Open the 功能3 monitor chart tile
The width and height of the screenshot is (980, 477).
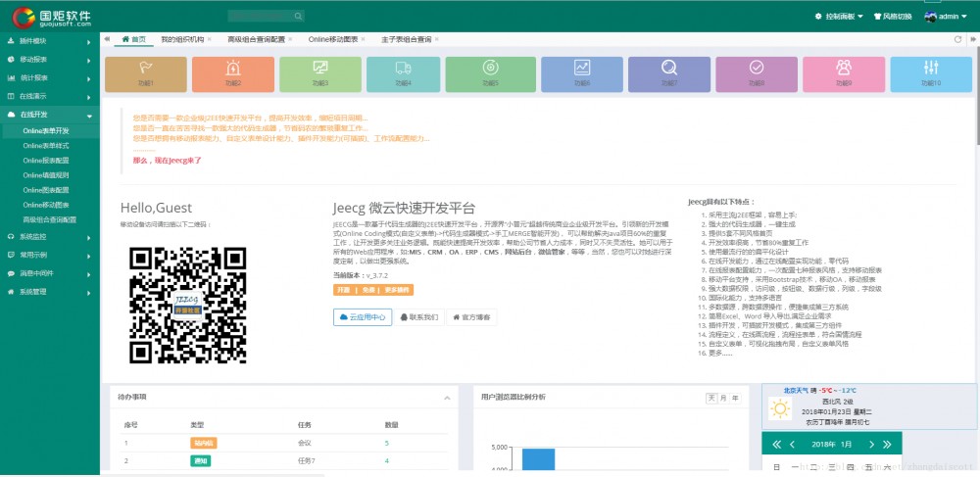pos(320,74)
